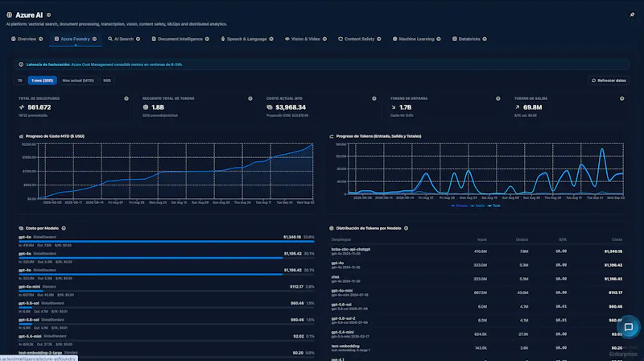Switch to the Databricks tab
The width and height of the screenshot is (644, 361).
469,39
